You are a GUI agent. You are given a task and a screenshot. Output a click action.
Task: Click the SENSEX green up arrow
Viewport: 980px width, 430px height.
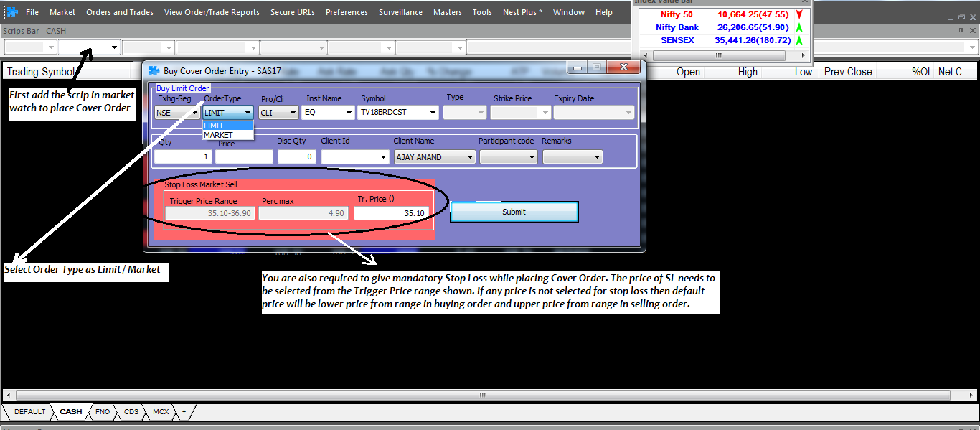pyautogui.click(x=798, y=40)
